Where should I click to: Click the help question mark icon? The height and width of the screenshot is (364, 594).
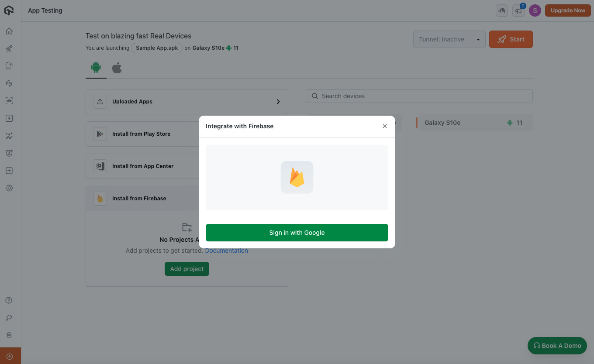click(9, 300)
